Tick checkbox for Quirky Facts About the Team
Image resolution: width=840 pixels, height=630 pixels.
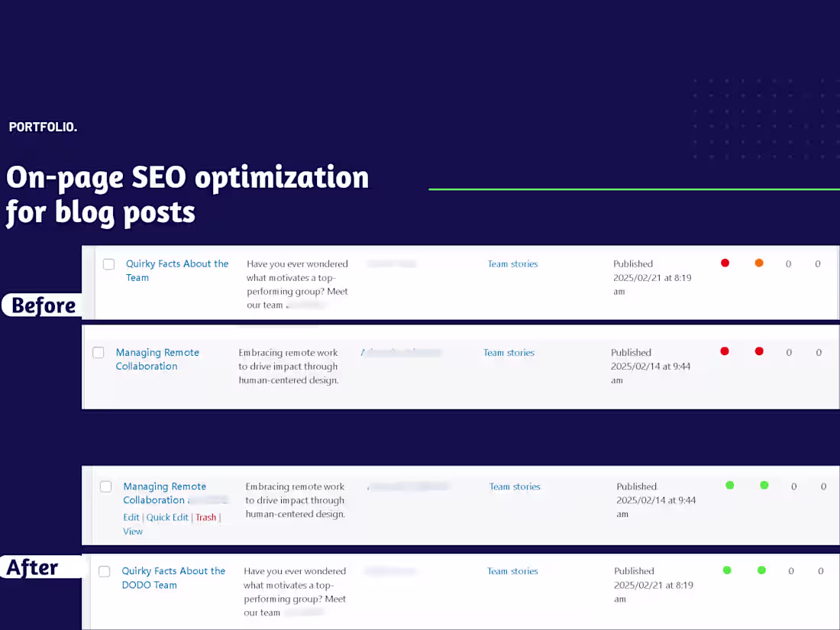click(108, 264)
